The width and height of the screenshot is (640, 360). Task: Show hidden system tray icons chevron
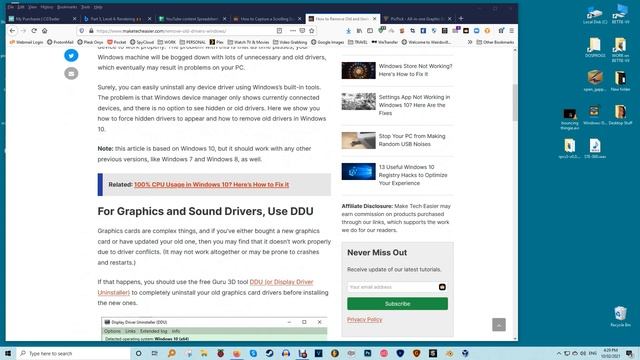(x=559, y=353)
